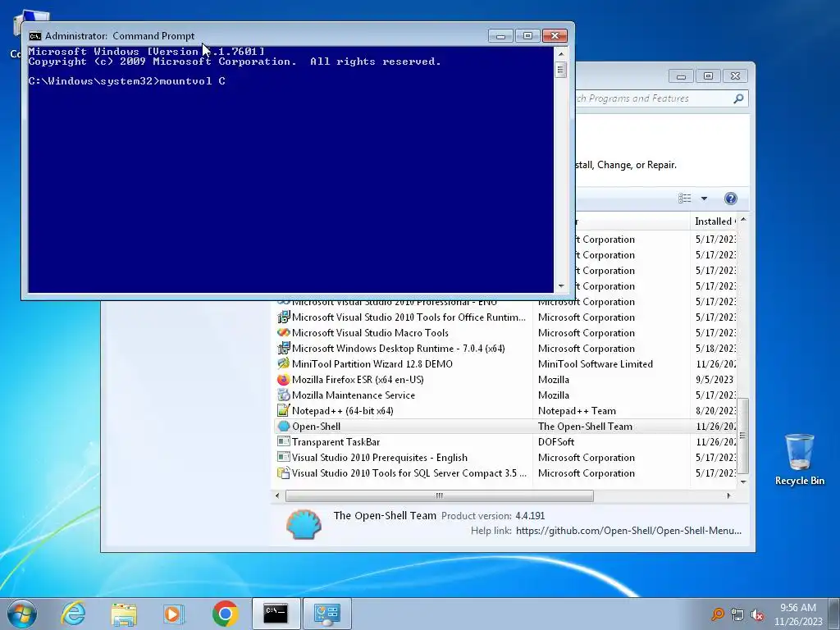The width and height of the screenshot is (840, 630).
Task: Click product version 4.4.191 text
Action: pos(530,516)
